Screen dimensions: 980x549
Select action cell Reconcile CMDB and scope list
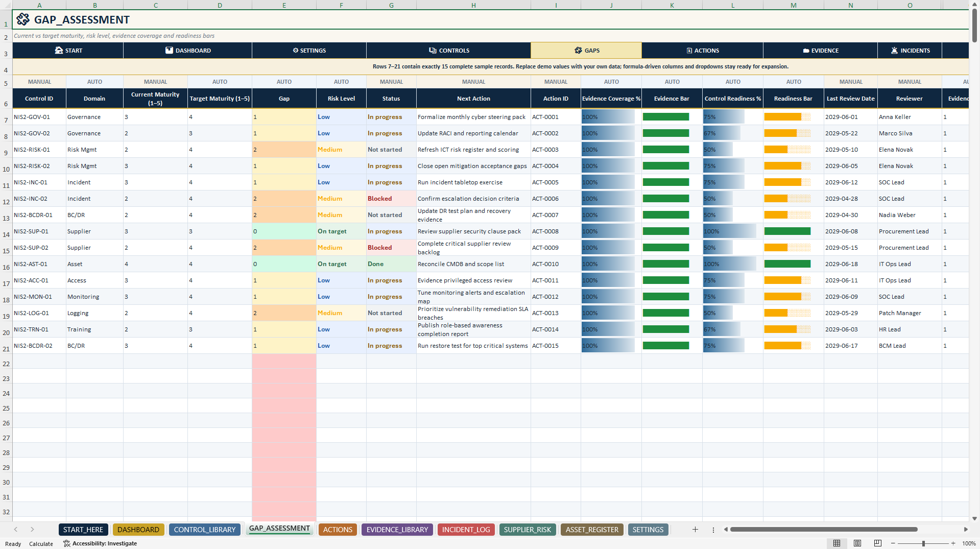[x=473, y=264]
